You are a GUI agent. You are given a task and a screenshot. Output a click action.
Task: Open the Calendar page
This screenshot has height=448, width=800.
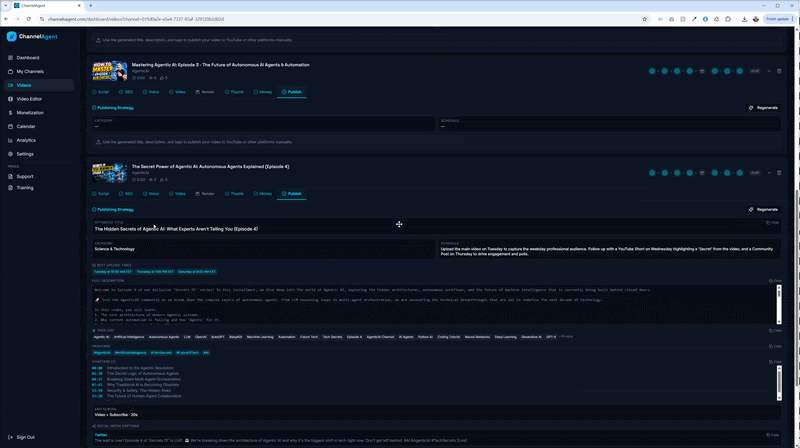click(25, 126)
